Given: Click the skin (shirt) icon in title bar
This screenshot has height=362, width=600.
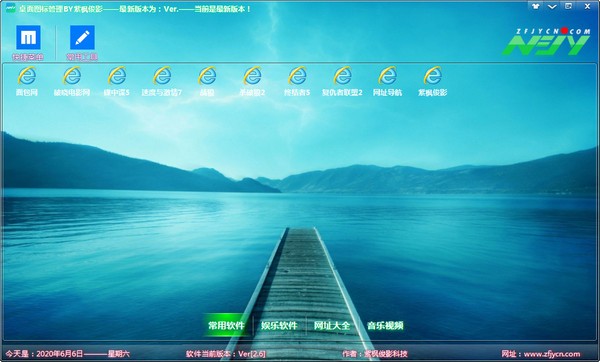Looking at the screenshot, I should (x=535, y=7).
